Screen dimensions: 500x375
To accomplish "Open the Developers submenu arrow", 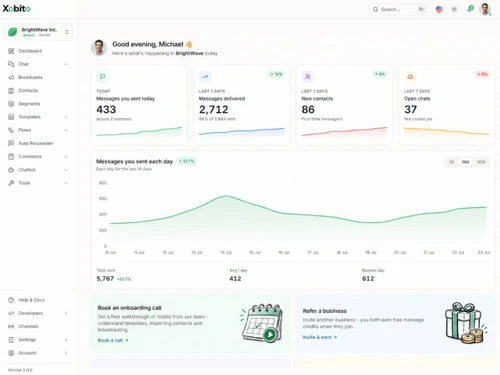I will pyautogui.click(x=66, y=313).
